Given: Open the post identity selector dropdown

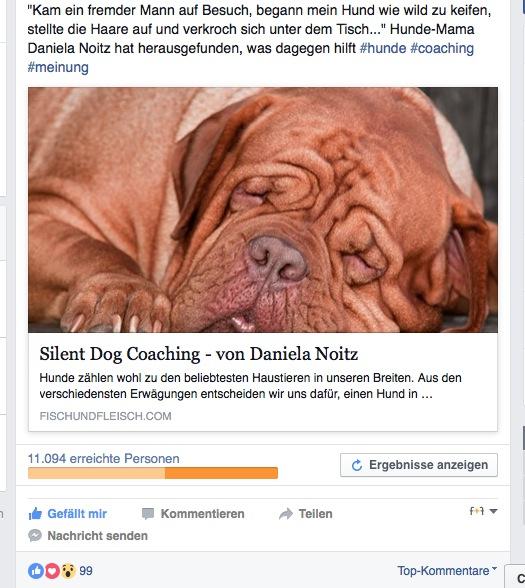Looking at the screenshot, I should pos(483,511).
